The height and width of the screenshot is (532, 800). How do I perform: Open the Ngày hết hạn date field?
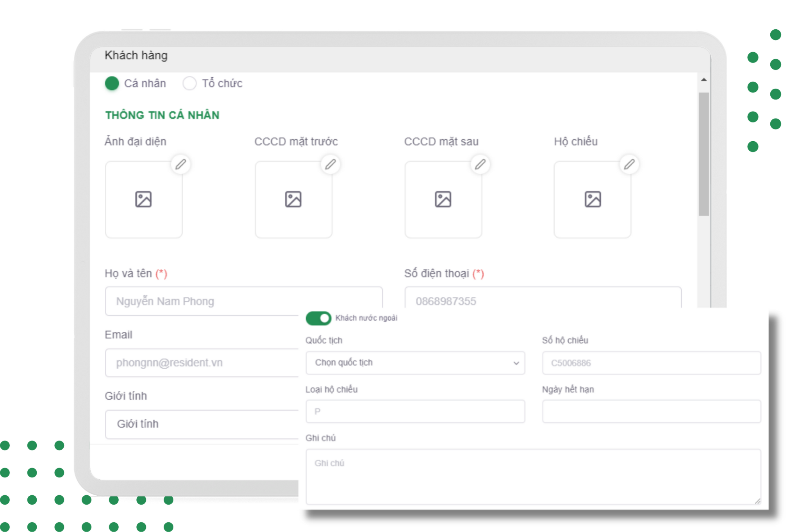651,411
